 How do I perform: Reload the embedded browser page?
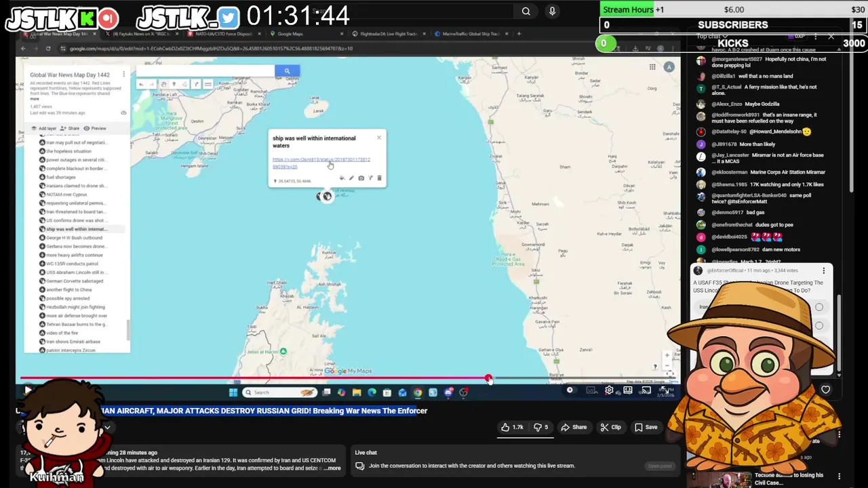pyautogui.click(x=48, y=48)
